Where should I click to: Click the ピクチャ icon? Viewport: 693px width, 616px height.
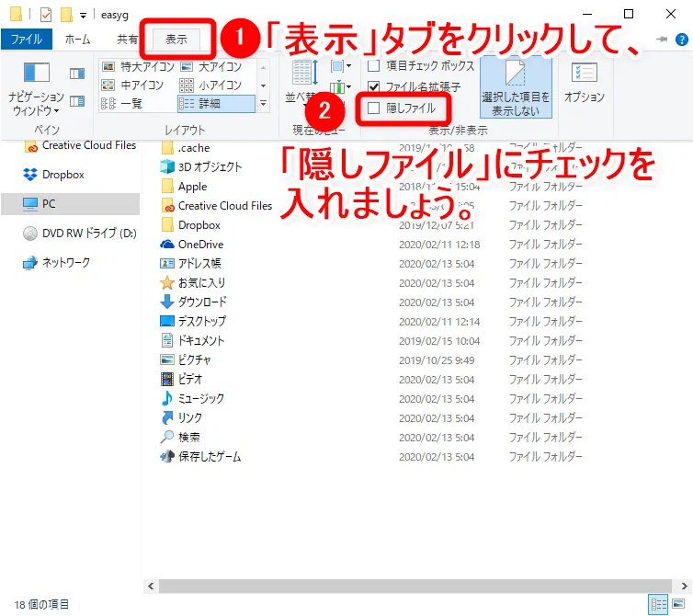tap(167, 359)
